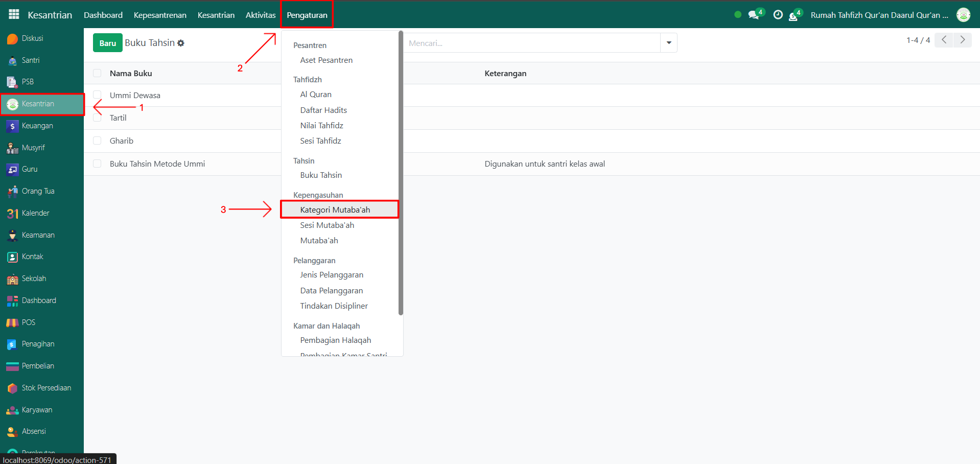Open Diskusi app from sidebar
The height and width of the screenshot is (464, 980).
[x=32, y=39]
